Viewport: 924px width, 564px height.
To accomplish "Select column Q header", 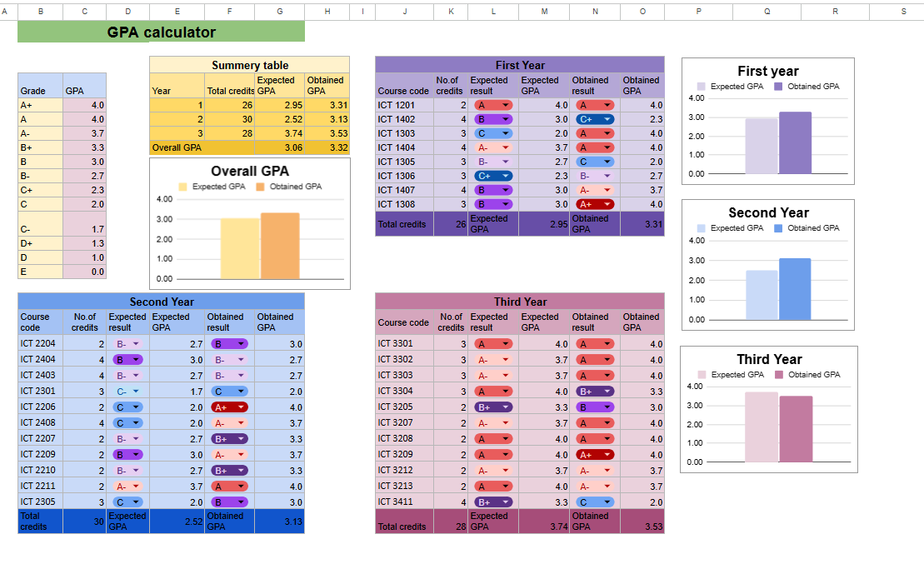I will [767, 11].
